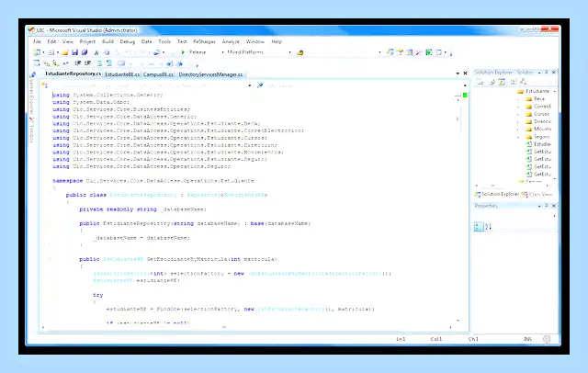
Task: Click the first icon in the right toolbar group
Action: (x=390, y=52)
